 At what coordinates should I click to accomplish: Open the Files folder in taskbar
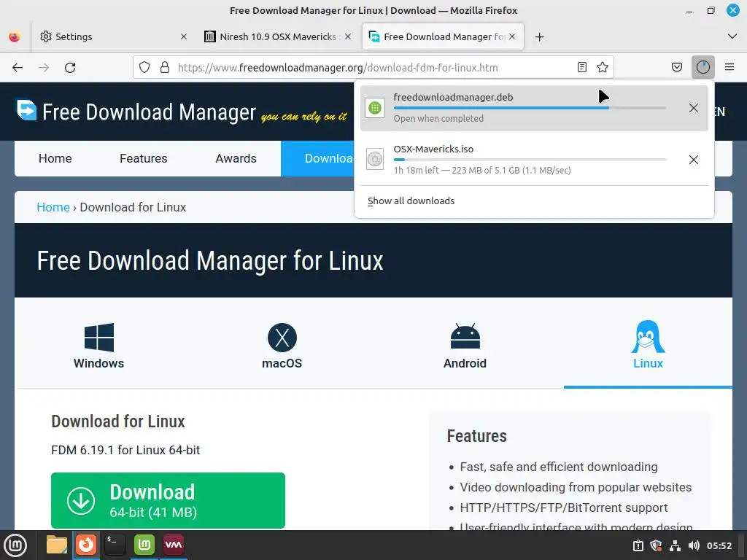click(57, 545)
